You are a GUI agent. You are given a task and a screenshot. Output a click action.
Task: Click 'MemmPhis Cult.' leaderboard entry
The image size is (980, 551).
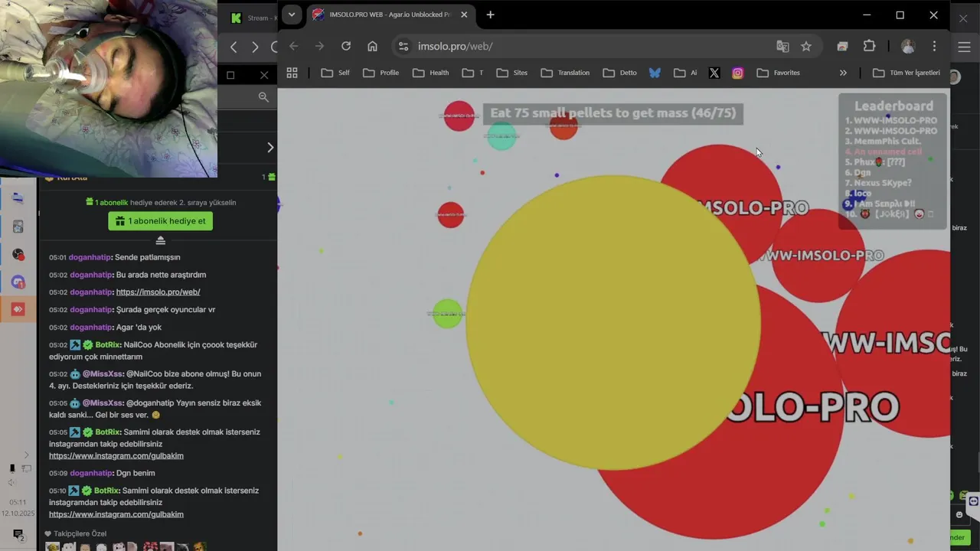(x=883, y=142)
